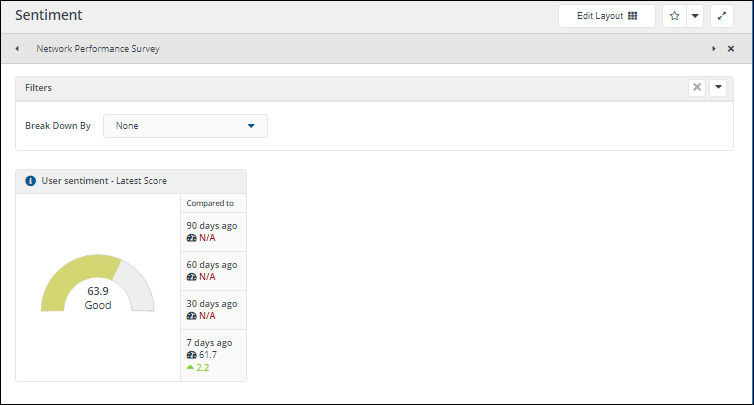The image size is (754, 405).
Task: Click the 7 days ago gauge icon
Action: [191, 355]
